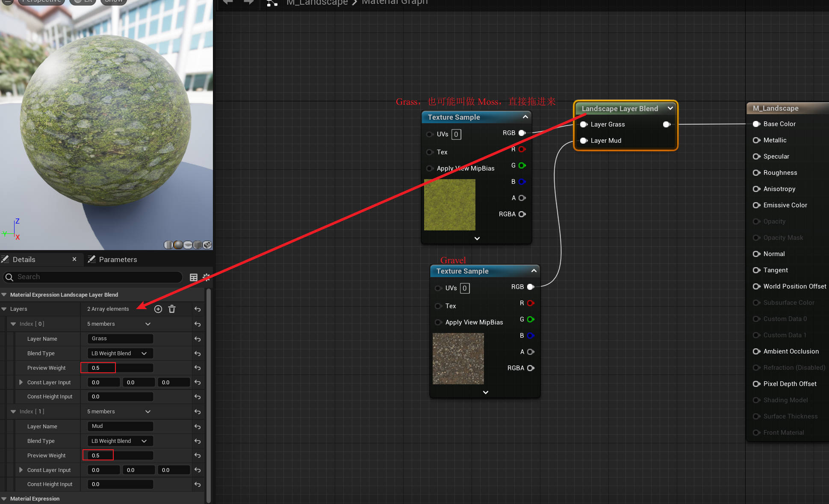Image resolution: width=829 pixels, height=504 pixels.
Task: Edit Layer Name field containing Mud
Action: point(120,426)
